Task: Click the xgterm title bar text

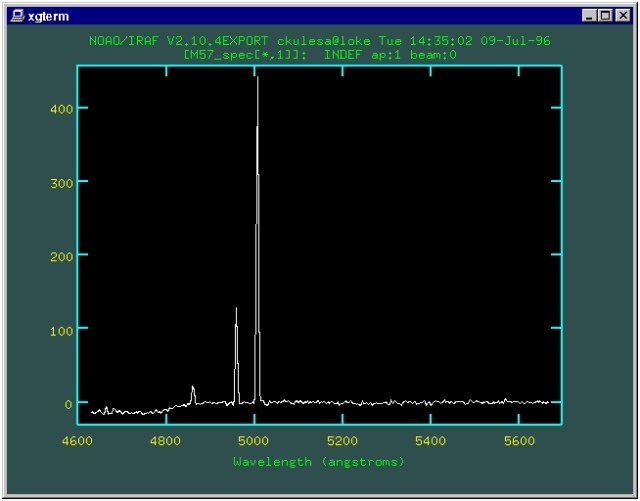Action: [46, 16]
